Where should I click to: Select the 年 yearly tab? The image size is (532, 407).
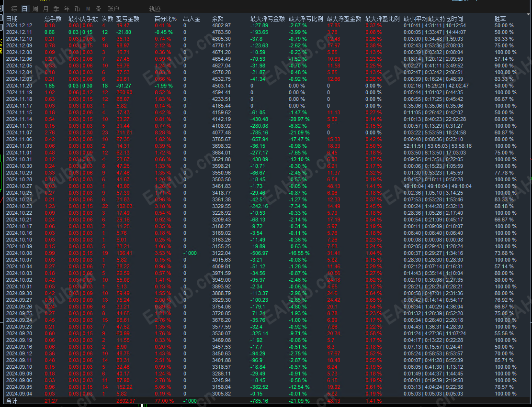(x=67, y=9)
